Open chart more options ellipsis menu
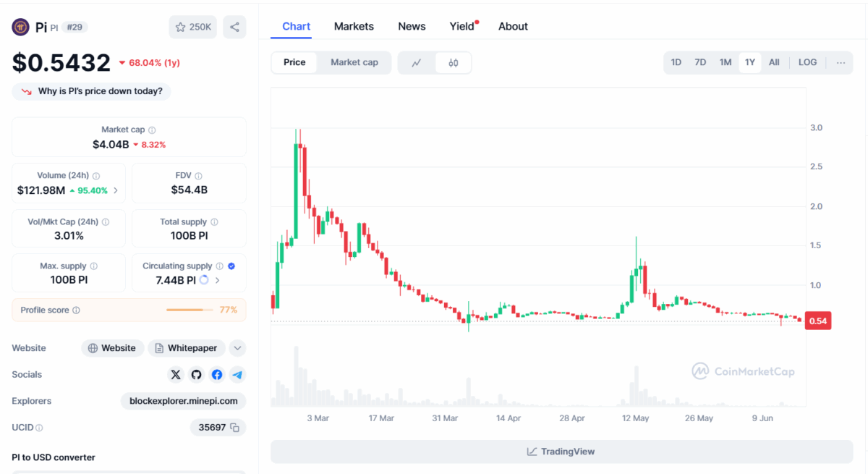 [841, 62]
